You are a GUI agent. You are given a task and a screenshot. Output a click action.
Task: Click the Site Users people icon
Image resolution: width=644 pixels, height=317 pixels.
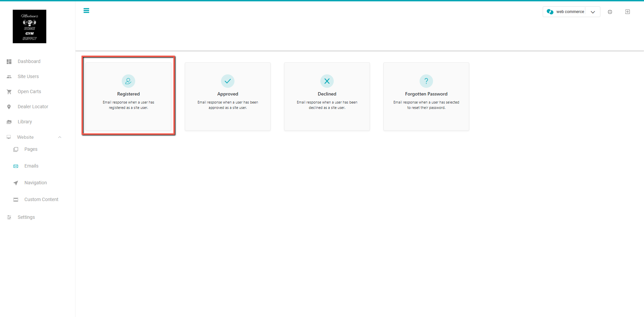click(9, 77)
